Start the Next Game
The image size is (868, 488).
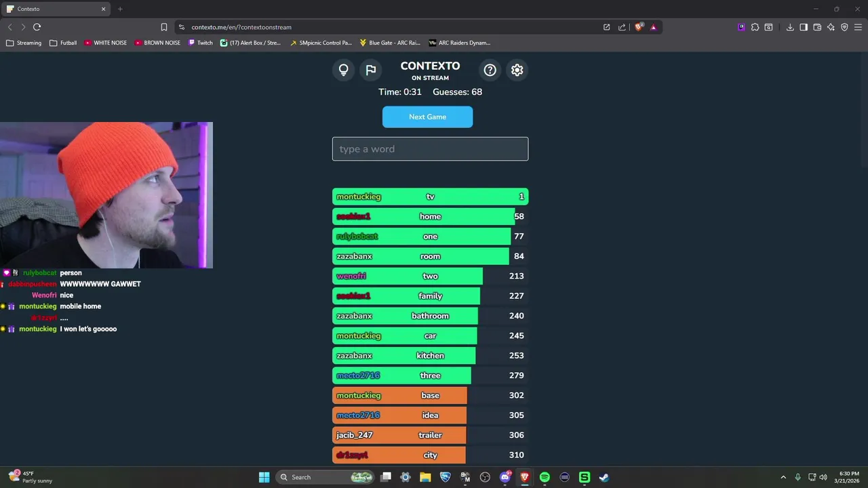pos(427,117)
